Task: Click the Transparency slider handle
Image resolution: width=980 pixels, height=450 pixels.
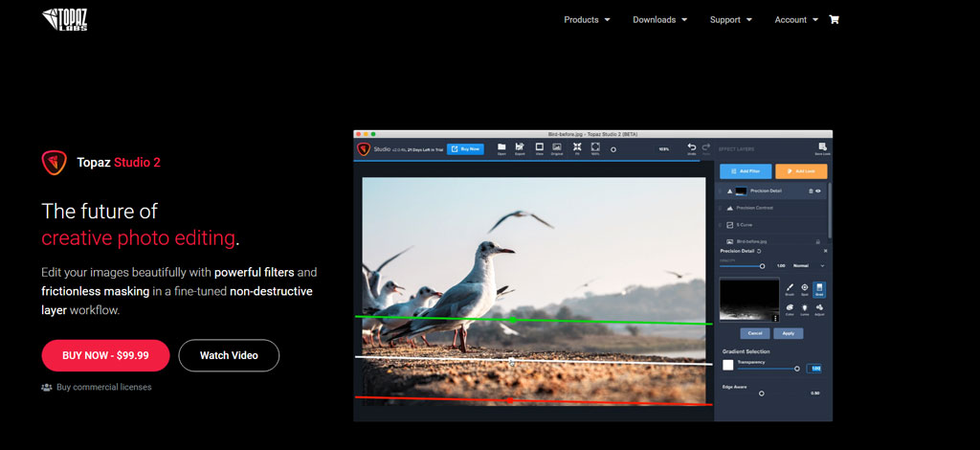Action: (797, 369)
